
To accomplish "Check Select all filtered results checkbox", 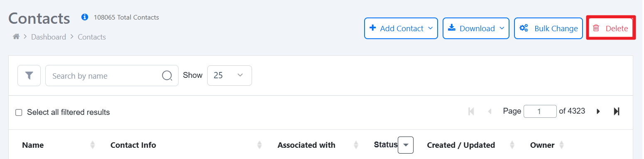I will (x=19, y=112).
